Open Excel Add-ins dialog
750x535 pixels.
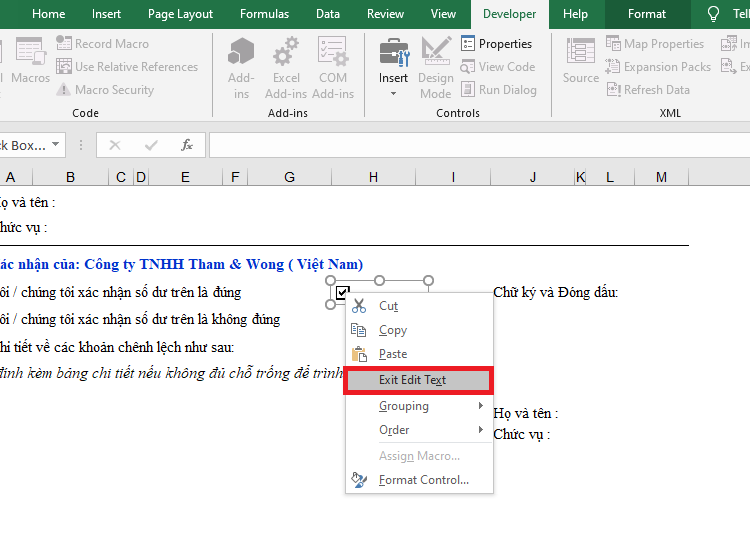point(286,68)
